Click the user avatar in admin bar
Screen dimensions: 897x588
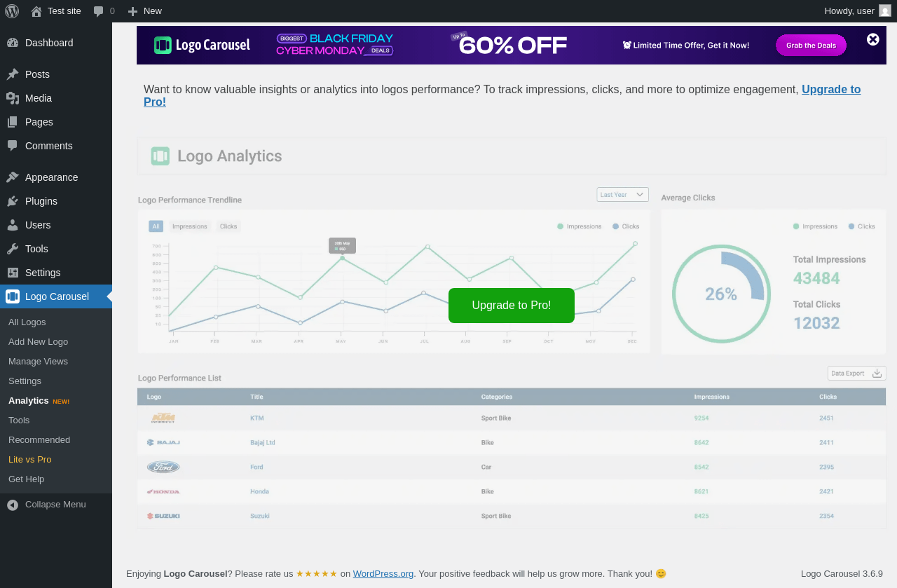885,11
